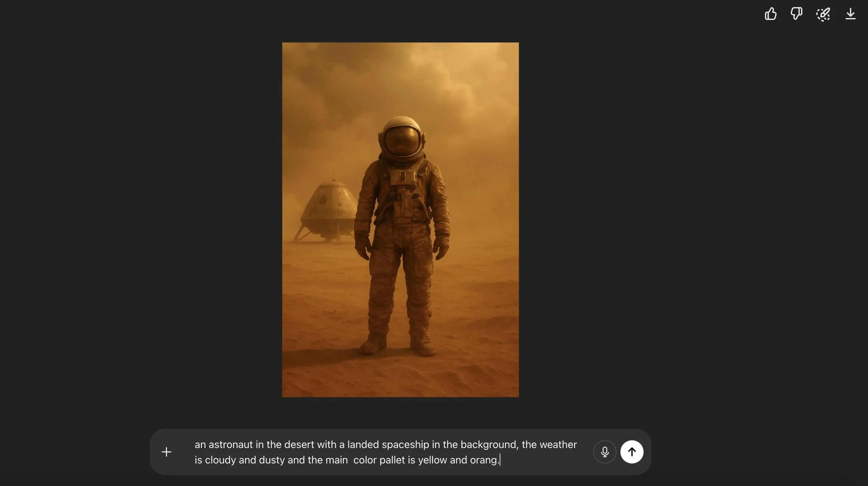Image resolution: width=868 pixels, height=486 pixels.
Task: Start voice dictation with microphone
Action: pos(605,452)
